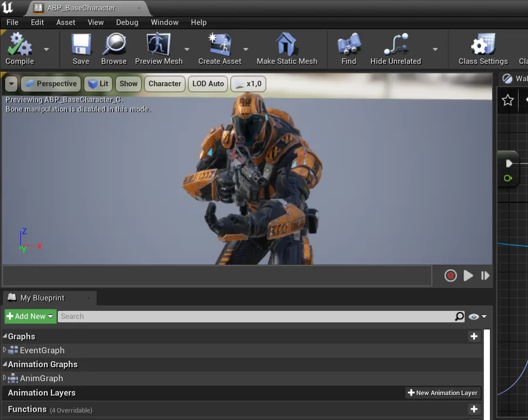The image size is (528, 420).
Task: Click the search magnifier in My Blueprint
Action: [x=459, y=316]
